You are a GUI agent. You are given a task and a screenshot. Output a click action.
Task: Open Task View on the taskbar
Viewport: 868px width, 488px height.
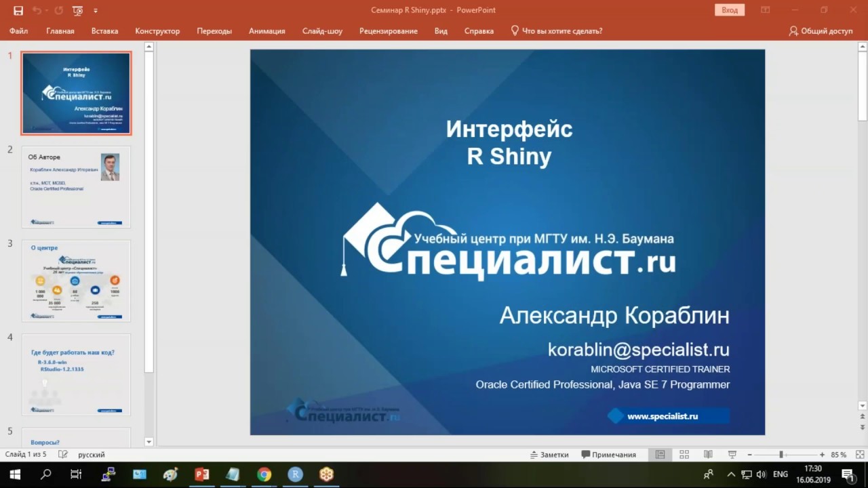tap(76, 474)
